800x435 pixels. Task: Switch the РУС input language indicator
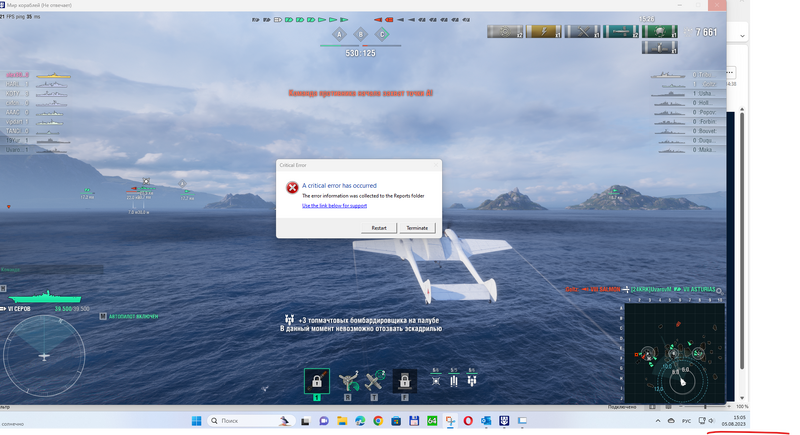[687, 421]
